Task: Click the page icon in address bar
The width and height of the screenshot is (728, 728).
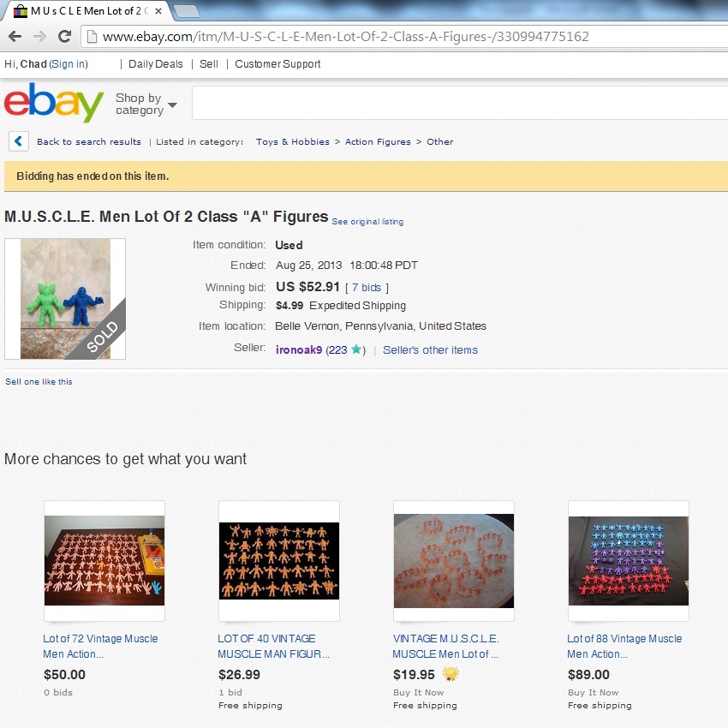Action: pos(92,36)
